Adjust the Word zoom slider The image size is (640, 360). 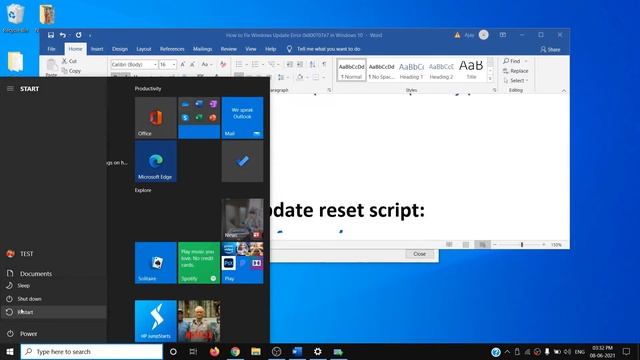point(522,244)
